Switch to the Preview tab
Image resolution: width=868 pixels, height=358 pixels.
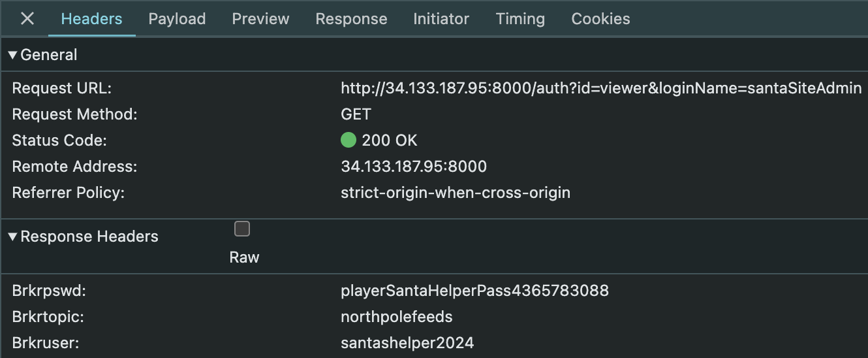[260, 19]
